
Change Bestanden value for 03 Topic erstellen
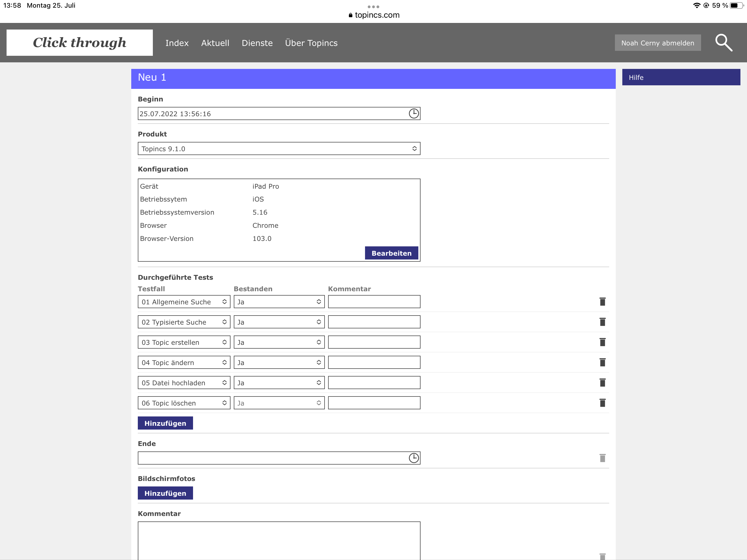[x=279, y=342]
